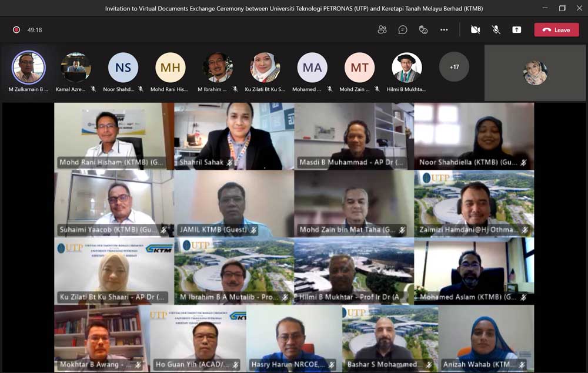The image size is (588, 373).
Task: Select M Zulkarnain participant avatar
Action: tap(28, 68)
